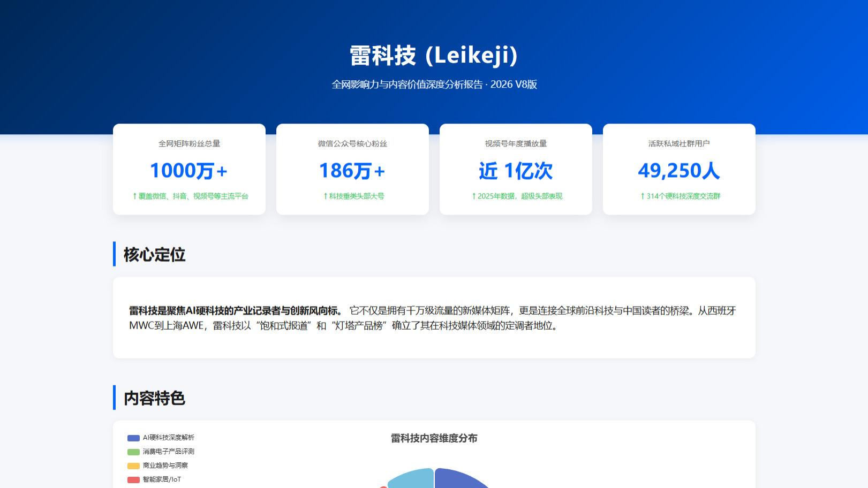
Task: Click the light blue pie chart slice
Action: (415, 478)
